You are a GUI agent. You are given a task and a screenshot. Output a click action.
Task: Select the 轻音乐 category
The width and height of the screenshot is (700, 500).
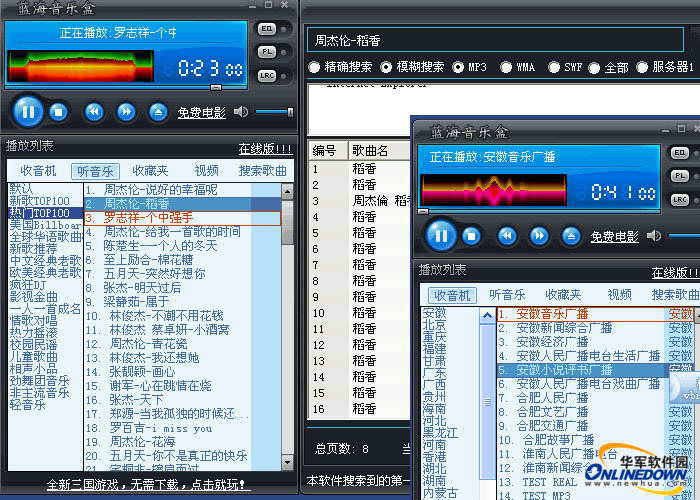(28, 405)
